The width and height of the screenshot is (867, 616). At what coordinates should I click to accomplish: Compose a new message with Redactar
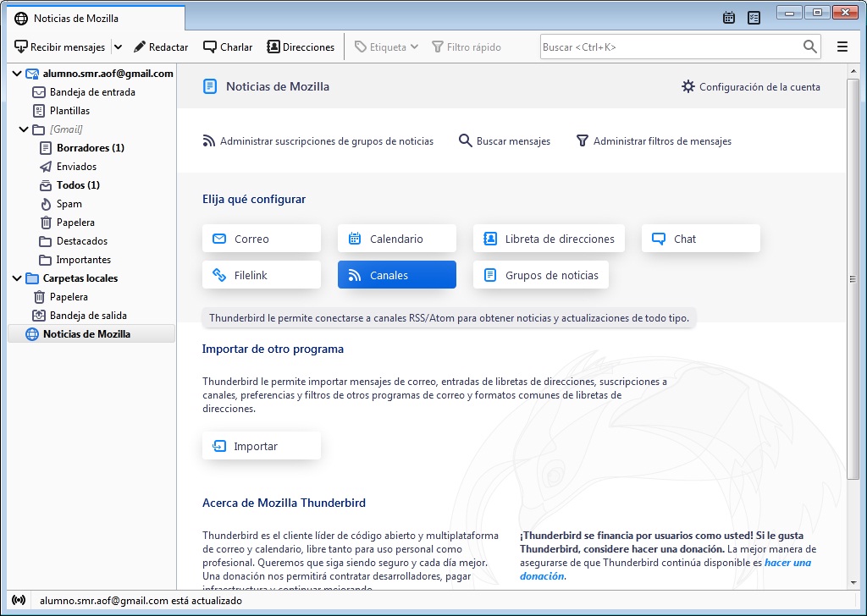161,47
